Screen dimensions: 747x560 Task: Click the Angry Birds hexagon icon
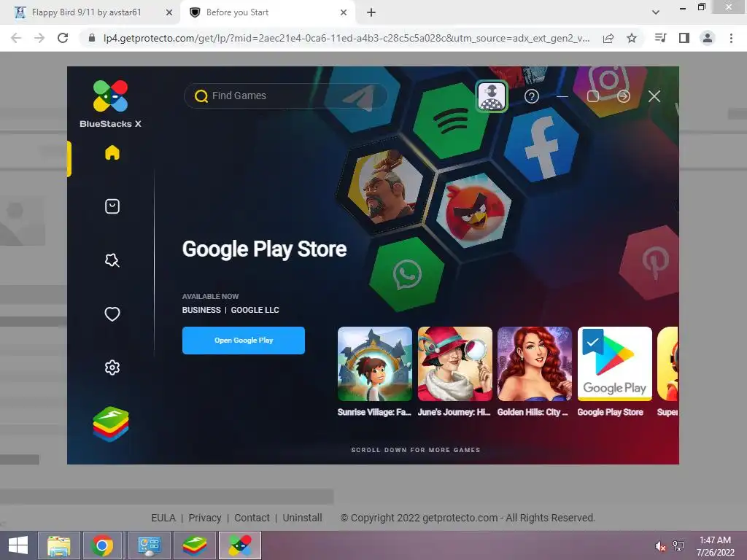point(473,211)
